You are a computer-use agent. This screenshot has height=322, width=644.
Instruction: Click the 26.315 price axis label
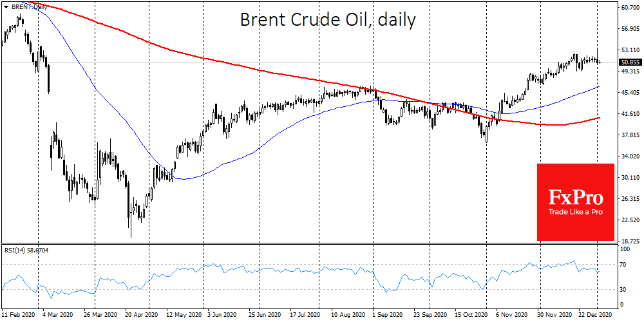point(629,199)
